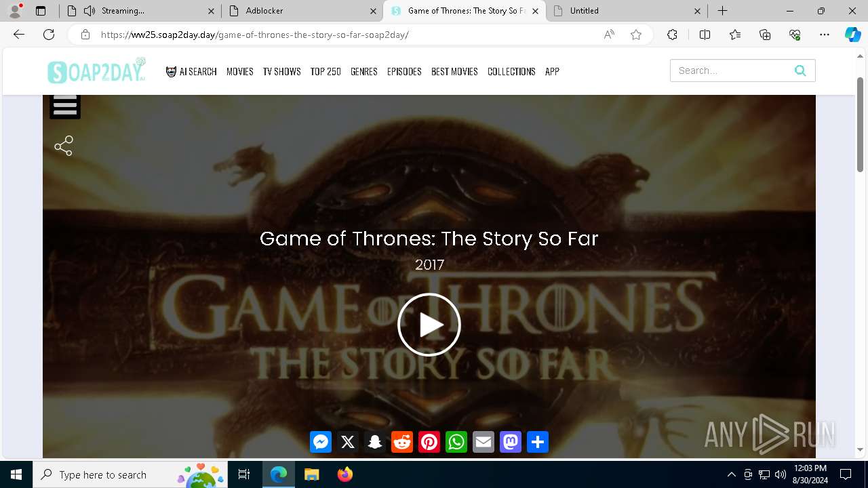Open the App link

tap(552, 71)
